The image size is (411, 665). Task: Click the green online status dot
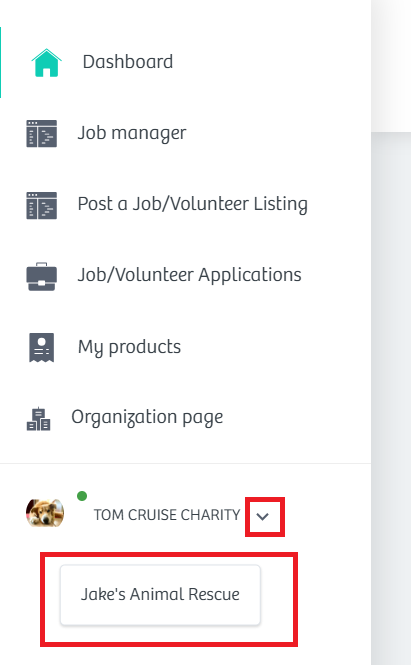pos(82,496)
